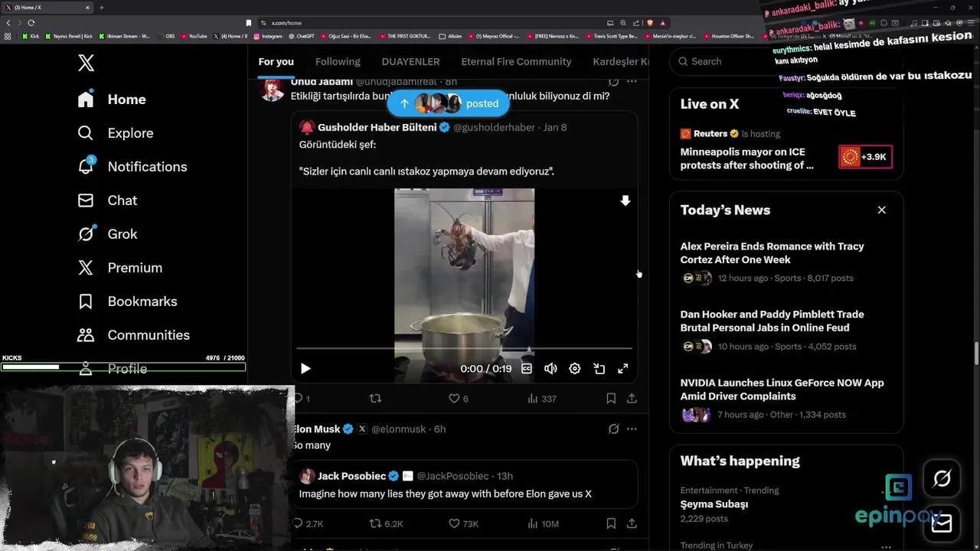Switch to the For you tab

pos(276,61)
